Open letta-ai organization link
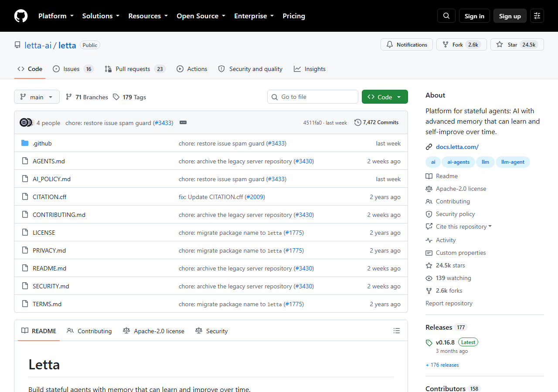The image size is (558, 392). 38,45
